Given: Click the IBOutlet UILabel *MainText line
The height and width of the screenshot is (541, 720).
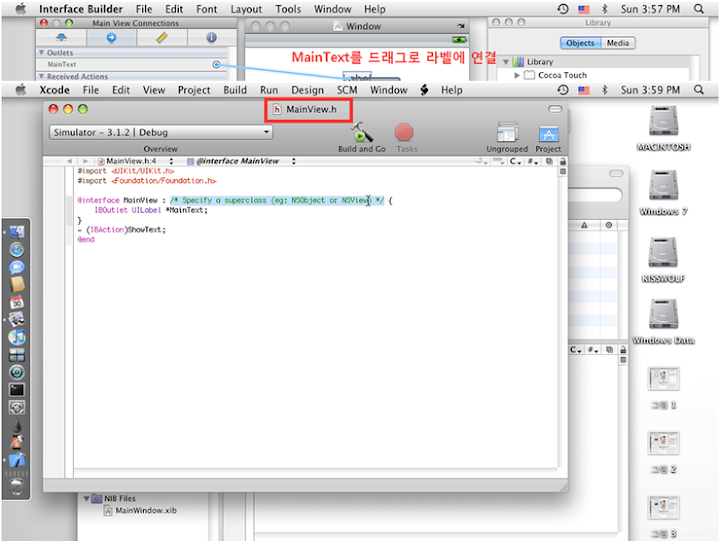Looking at the screenshot, I should 151,210.
